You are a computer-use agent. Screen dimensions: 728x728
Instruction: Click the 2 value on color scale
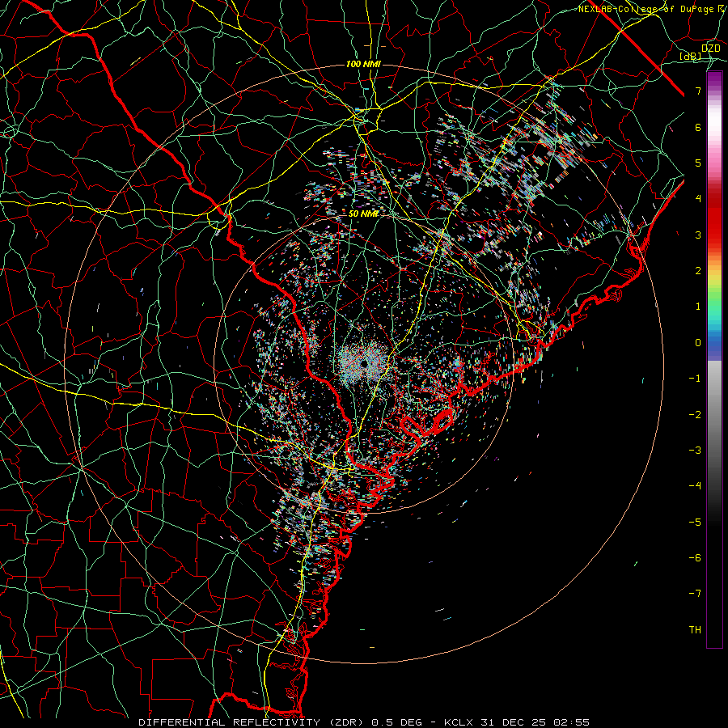click(698, 271)
